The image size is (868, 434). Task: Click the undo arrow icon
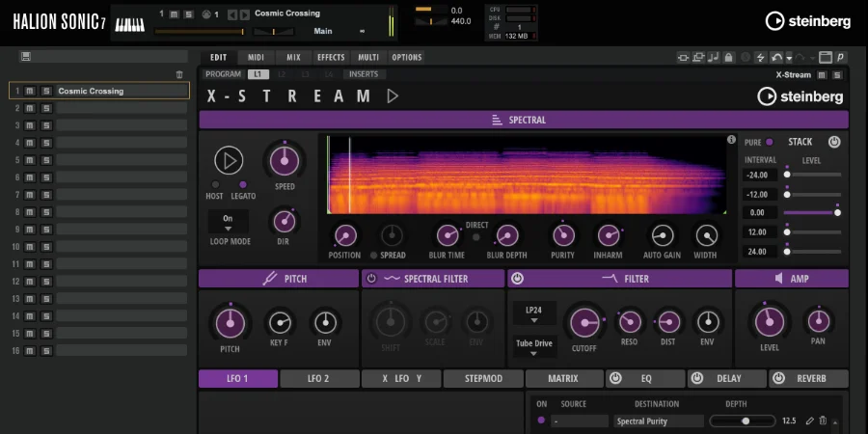pyautogui.click(x=776, y=57)
